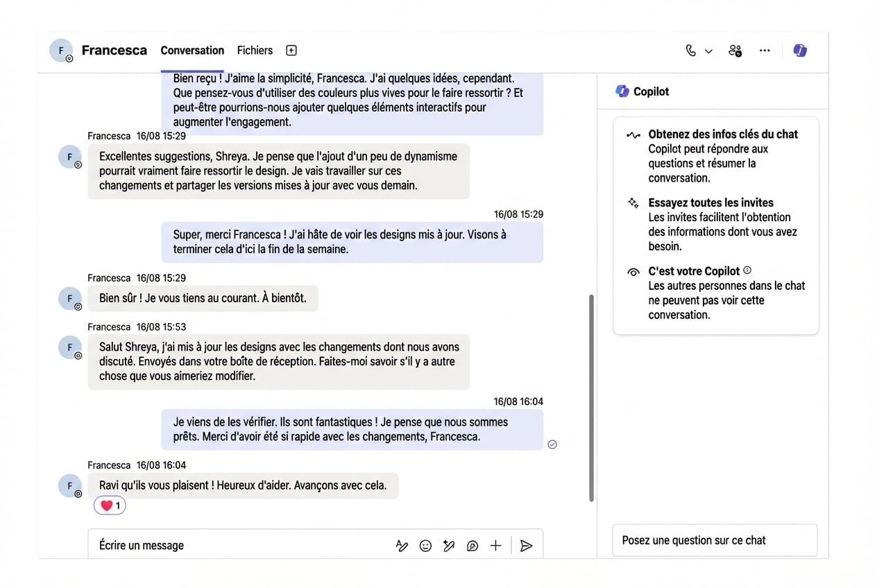Rewrite the message with Copilot sparkle pen

click(449, 546)
